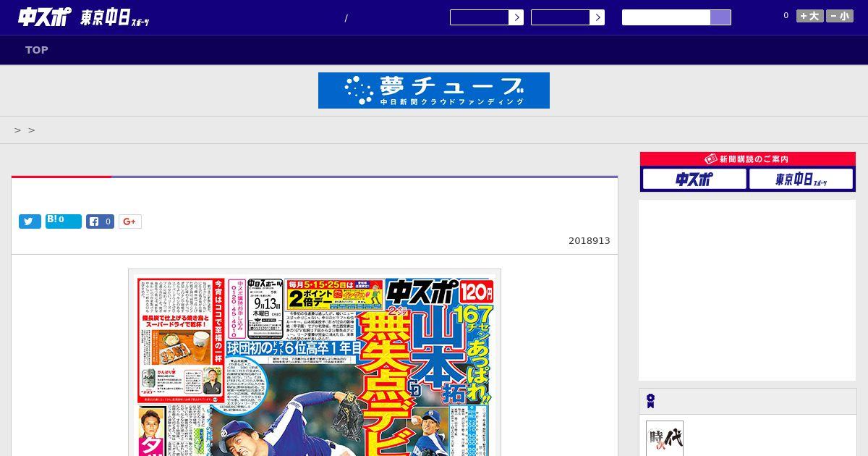This screenshot has height=456, width=868.
Task: Click the ribbon award icon in sidebar
Action: coord(651,400)
